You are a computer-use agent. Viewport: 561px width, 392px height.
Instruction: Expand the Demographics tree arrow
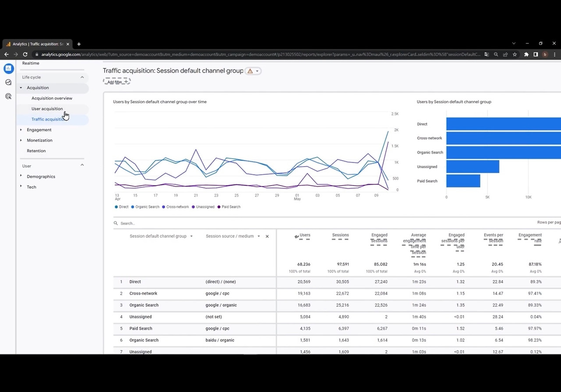(x=21, y=176)
